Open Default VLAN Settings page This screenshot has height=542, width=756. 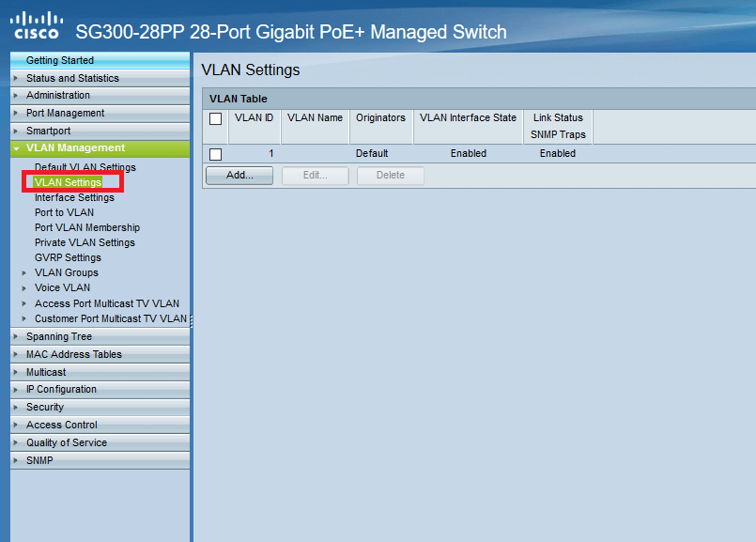85,167
